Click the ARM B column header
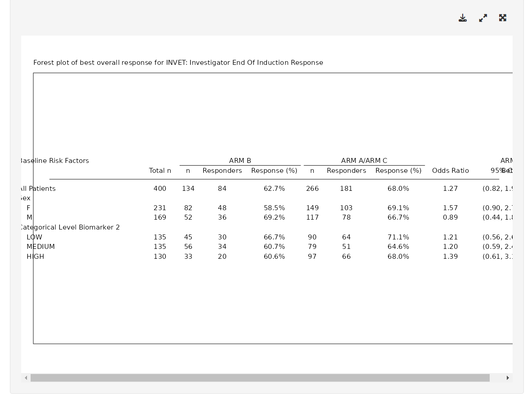532x401 pixels. click(x=240, y=161)
